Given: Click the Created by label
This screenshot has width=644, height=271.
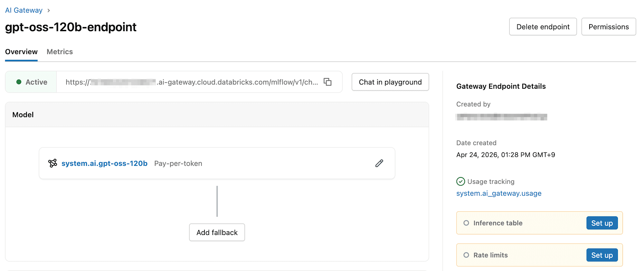Looking at the screenshot, I should [x=473, y=104].
